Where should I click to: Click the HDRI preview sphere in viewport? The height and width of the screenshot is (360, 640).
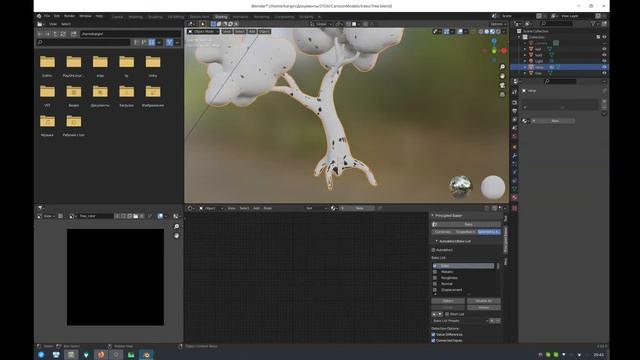click(460, 187)
